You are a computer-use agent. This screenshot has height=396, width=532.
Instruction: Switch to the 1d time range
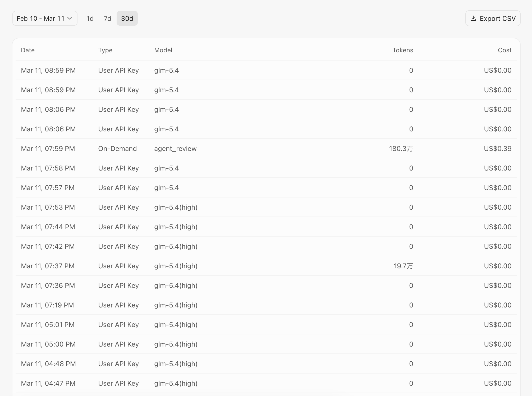tap(90, 18)
